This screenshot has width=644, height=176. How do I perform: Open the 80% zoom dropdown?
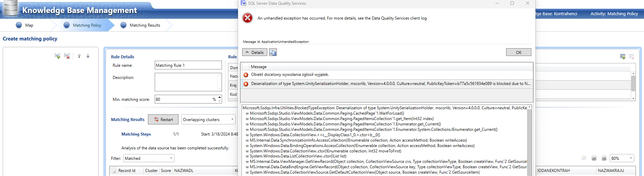[622, 158]
